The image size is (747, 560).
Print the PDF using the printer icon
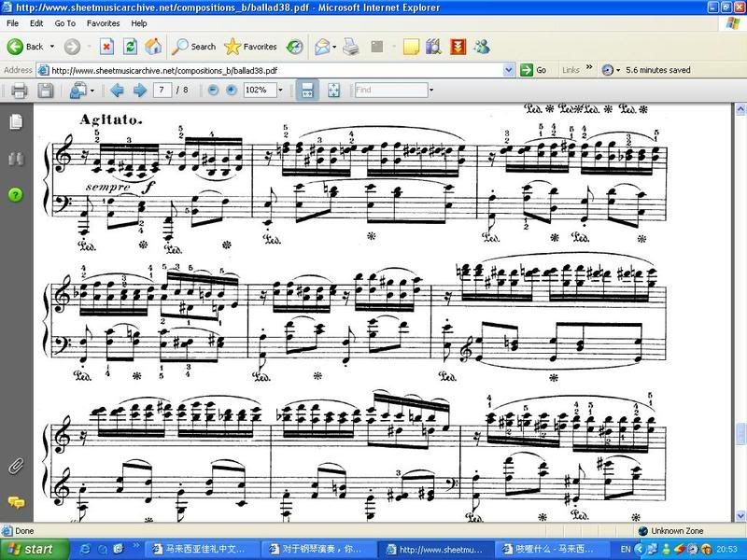[19, 91]
